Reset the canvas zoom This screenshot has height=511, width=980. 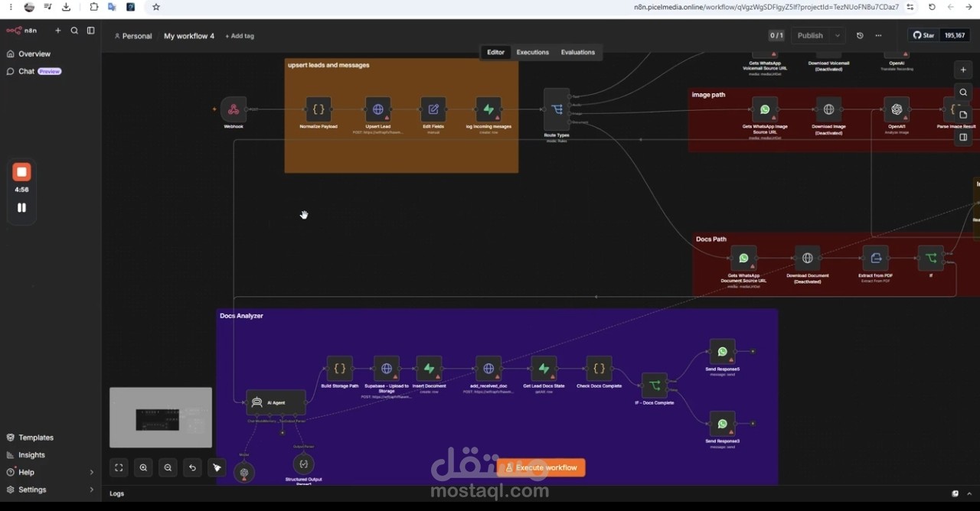(192, 467)
